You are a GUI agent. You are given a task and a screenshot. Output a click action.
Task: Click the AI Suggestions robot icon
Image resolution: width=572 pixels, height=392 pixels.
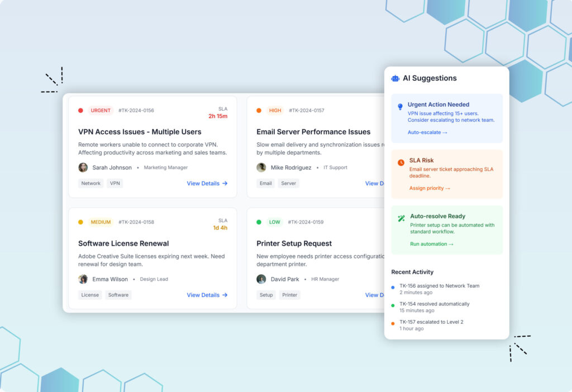click(x=395, y=79)
